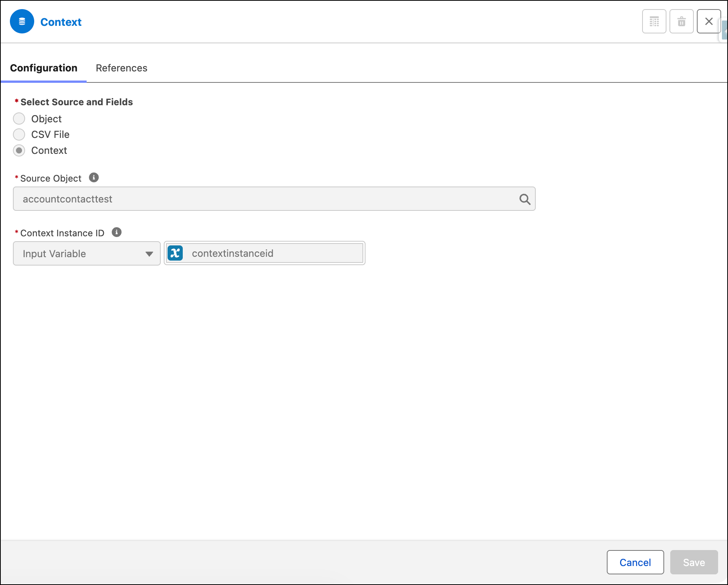The width and height of the screenshot is (728, 585).
Task: Click the Context Instance ID info icon
Action: click(117, 232)
